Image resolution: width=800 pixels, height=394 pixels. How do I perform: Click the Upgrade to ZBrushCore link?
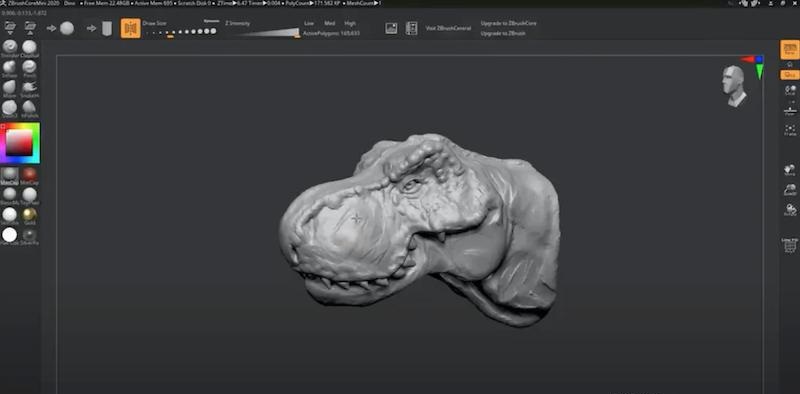coord(508,23)
